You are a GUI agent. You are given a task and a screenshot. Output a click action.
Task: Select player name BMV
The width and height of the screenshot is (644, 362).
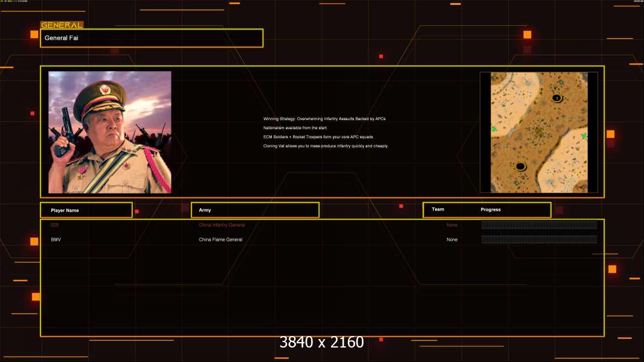click(56, 240)
